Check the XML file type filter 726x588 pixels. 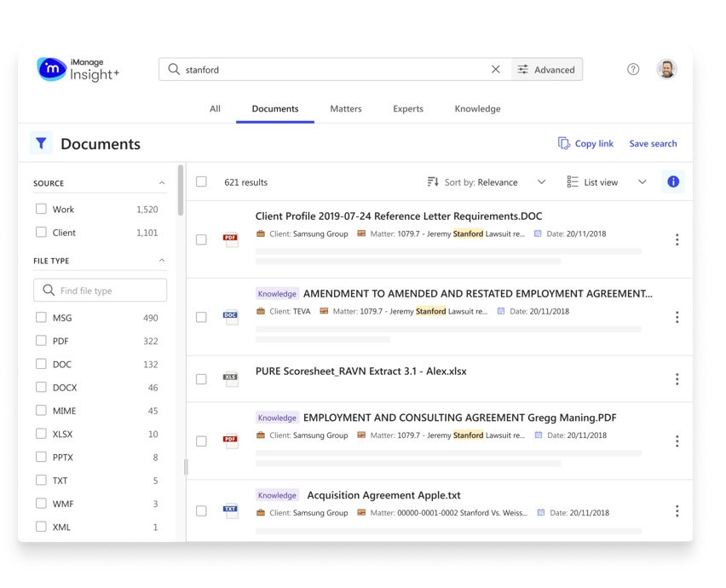click(x=41, y=527)
